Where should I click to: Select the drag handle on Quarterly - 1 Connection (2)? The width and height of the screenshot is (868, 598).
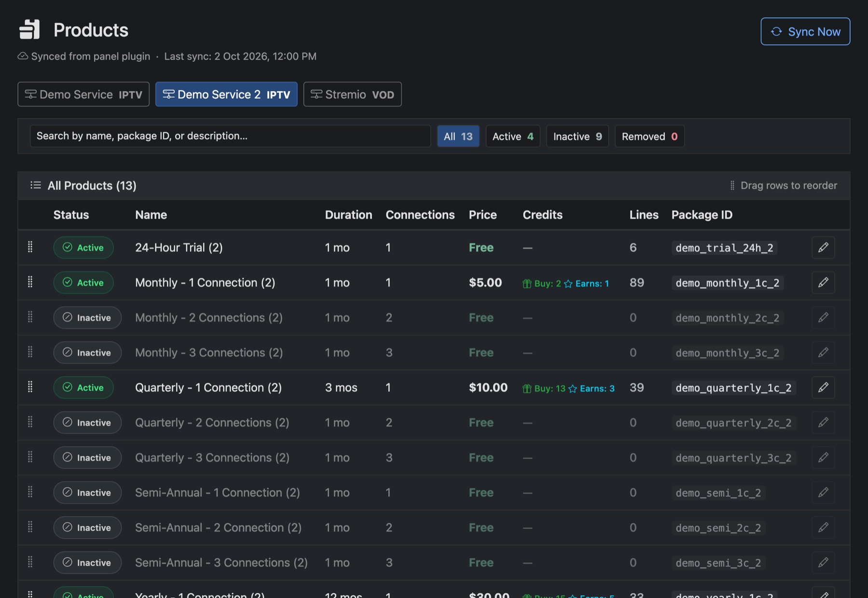(30, 387)
